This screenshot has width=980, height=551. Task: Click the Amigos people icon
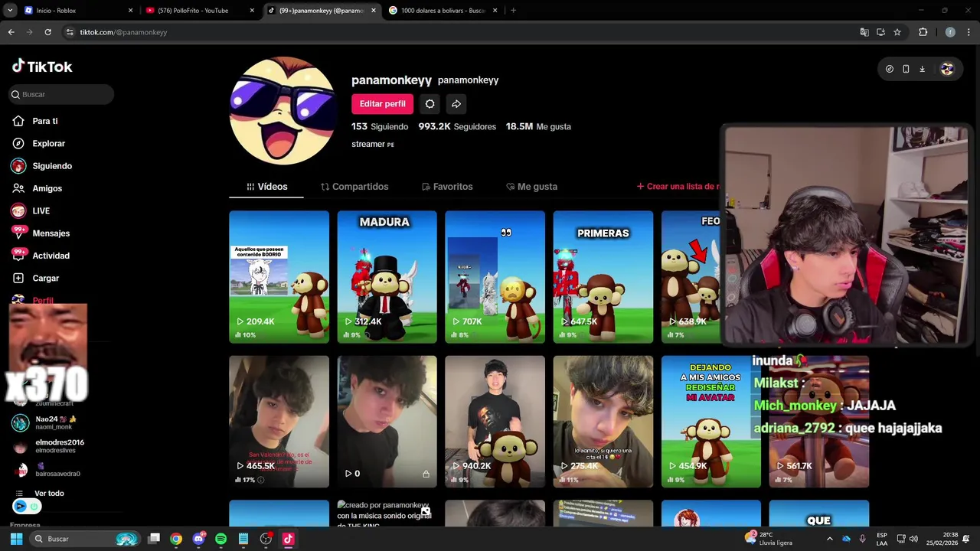pyautogui.click(x=18, y=188)
